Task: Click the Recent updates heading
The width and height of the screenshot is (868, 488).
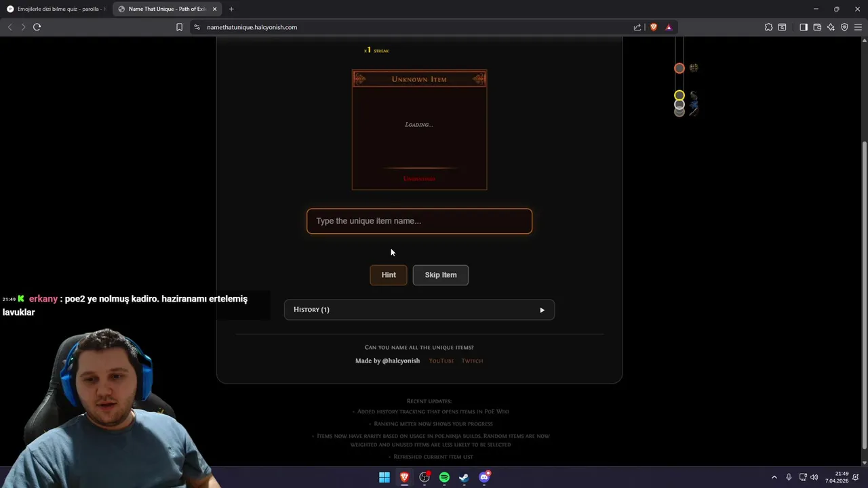Action: click(429, 401)
